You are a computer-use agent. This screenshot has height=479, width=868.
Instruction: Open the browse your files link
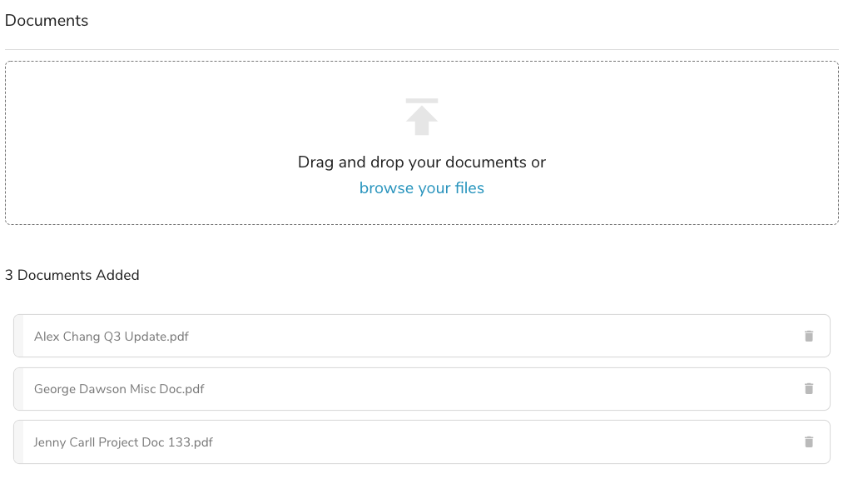[422, 188]
